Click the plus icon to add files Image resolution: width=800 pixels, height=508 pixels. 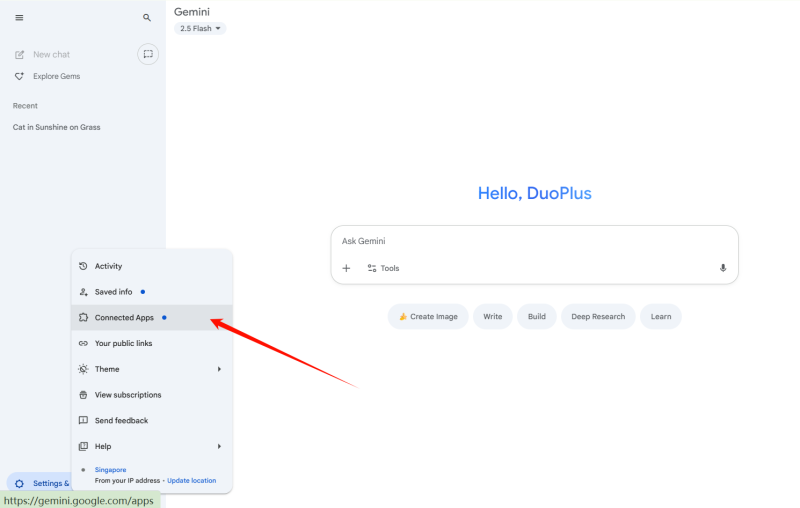[346, 268]
